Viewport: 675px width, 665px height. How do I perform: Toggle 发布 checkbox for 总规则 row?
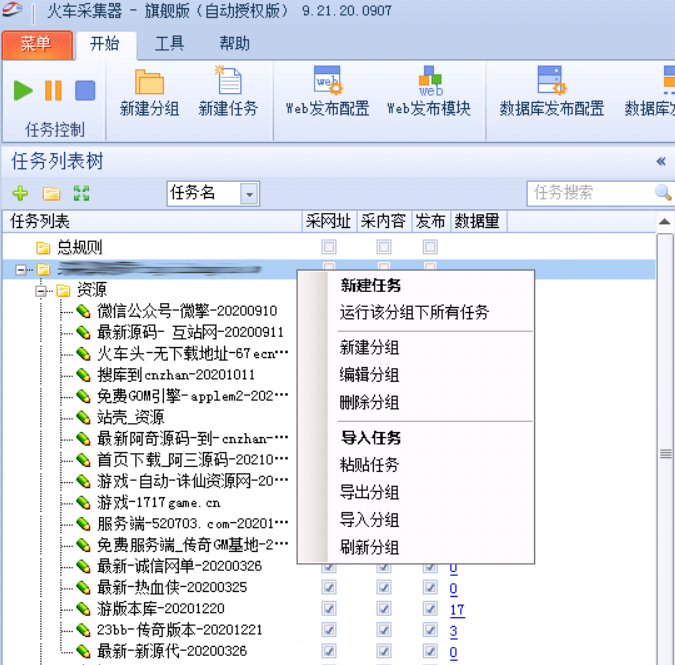(x=430, y=247)
